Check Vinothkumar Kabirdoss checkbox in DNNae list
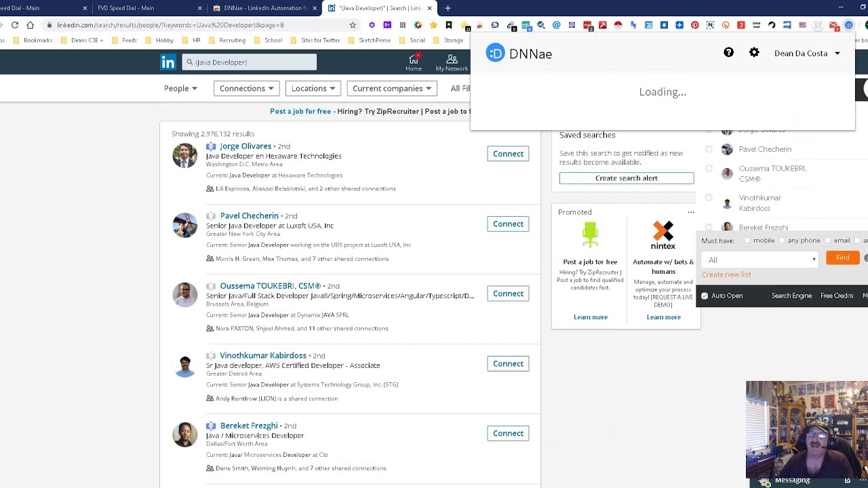 709,198
